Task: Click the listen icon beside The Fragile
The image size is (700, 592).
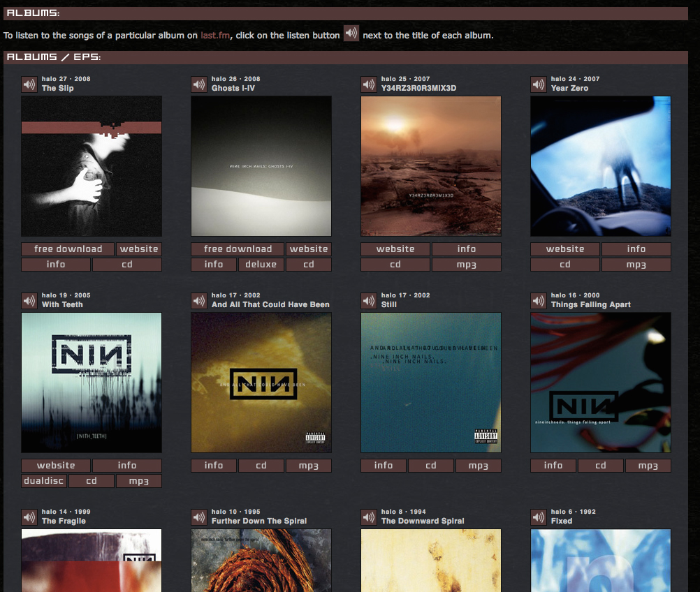Action: (x=29, y=517)
